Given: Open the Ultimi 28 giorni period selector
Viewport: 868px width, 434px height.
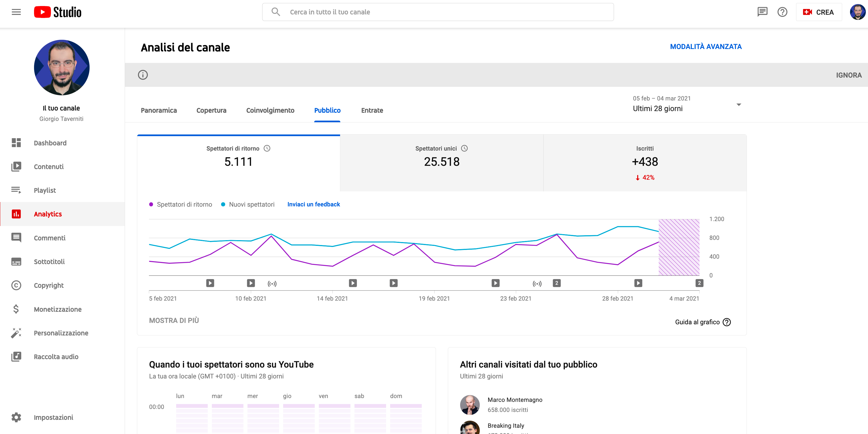Looking at the screenshot, I should (x=687, y=104).
